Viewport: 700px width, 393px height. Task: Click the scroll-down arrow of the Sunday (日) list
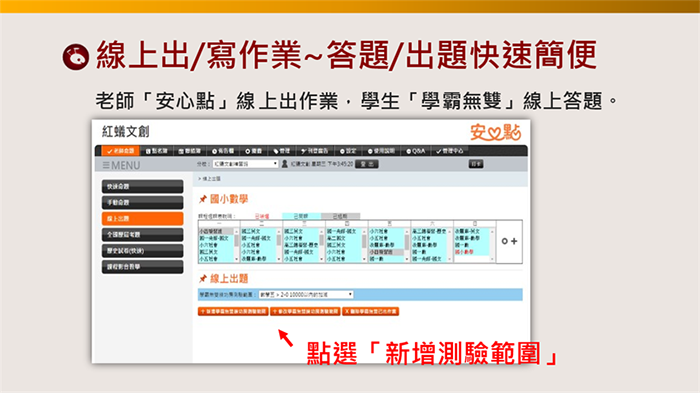(492, 259)
